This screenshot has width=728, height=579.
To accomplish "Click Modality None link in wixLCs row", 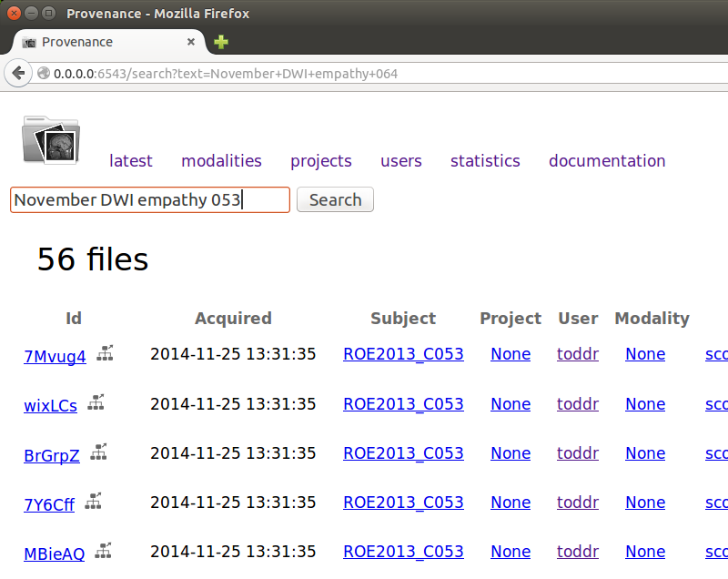I will (x=645, y=404).
